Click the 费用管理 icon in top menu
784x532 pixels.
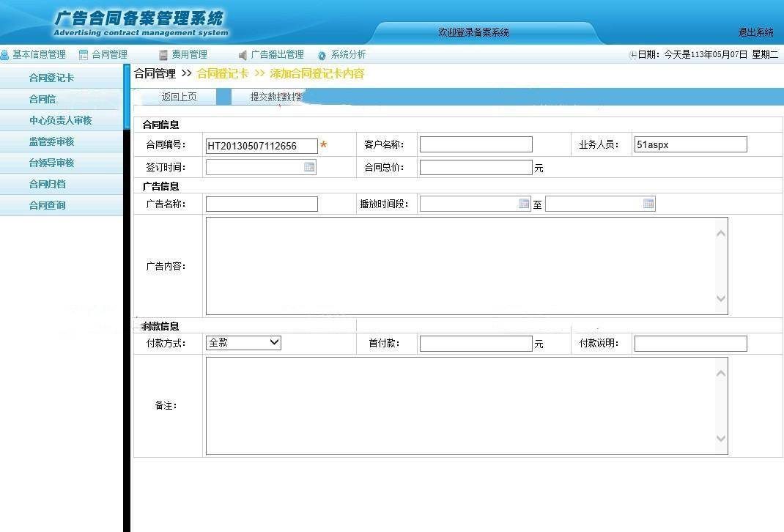(163, 55)
